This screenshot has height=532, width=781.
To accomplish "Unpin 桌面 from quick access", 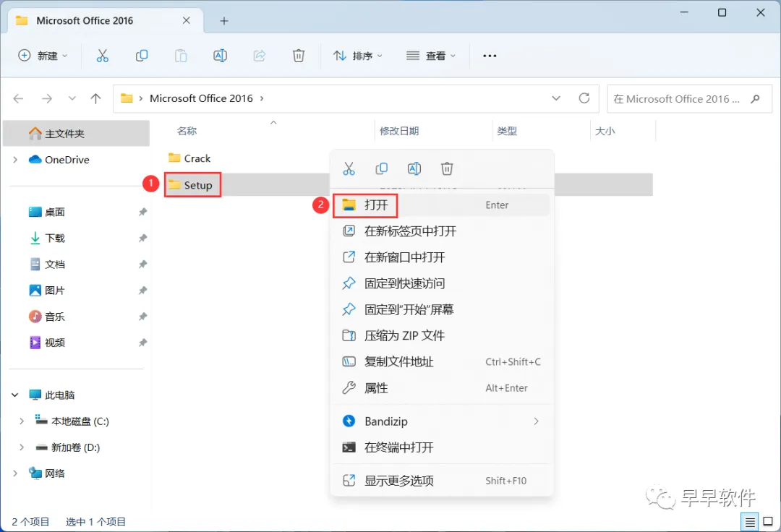I will point(143,212).
